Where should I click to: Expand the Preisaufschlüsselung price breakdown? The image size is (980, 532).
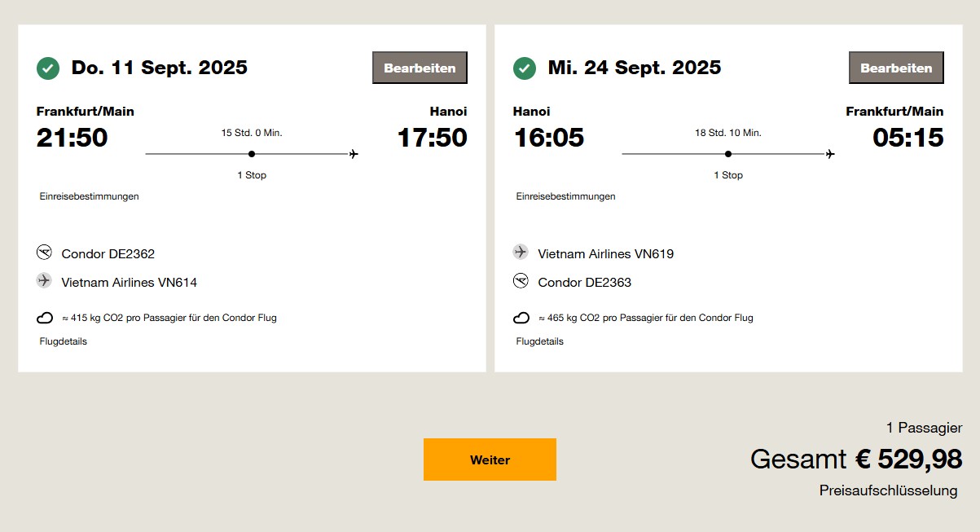[889, 490]
